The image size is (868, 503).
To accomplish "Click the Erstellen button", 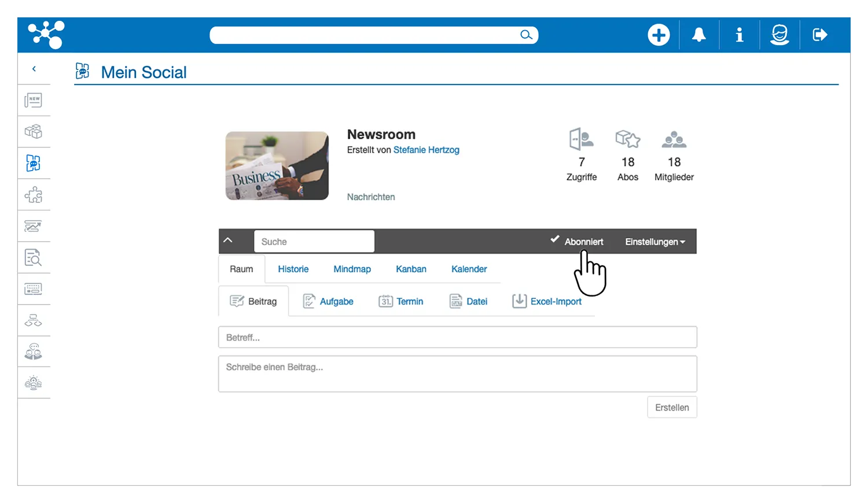I will (671, 408).
